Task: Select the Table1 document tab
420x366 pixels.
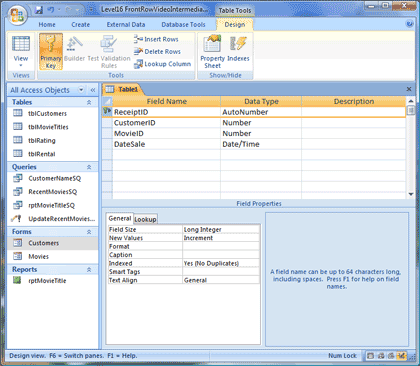Action: [x=122, y=89]
